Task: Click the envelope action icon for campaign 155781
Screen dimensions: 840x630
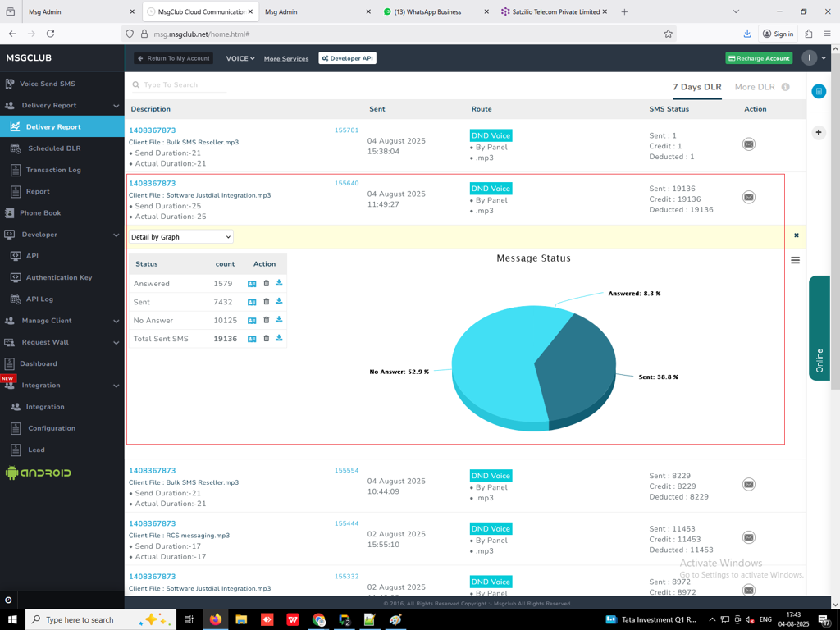Action: (x=748, y=144)
